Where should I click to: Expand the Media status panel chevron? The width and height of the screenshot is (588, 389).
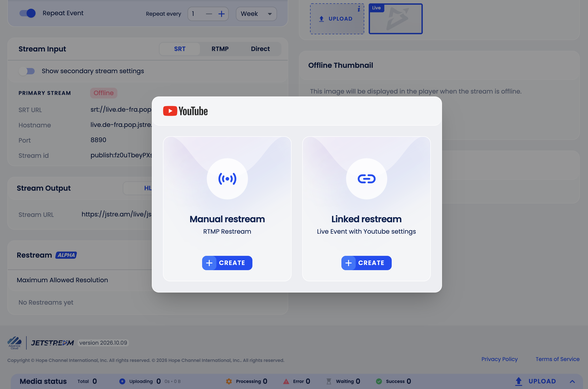(x=572, y=382)
